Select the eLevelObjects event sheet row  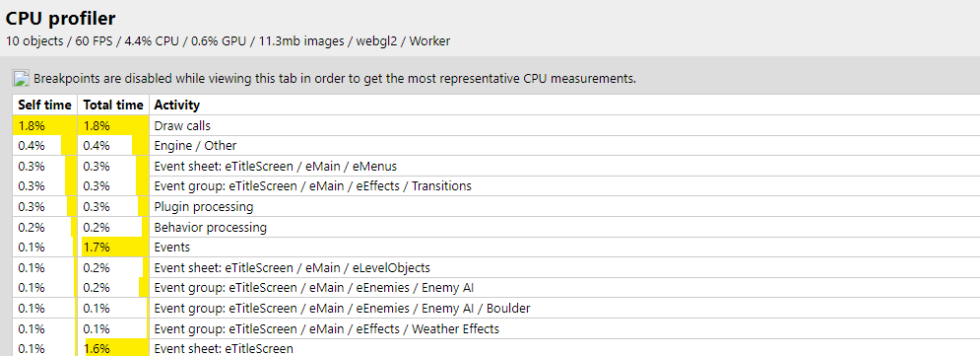[x=496, y=268]
